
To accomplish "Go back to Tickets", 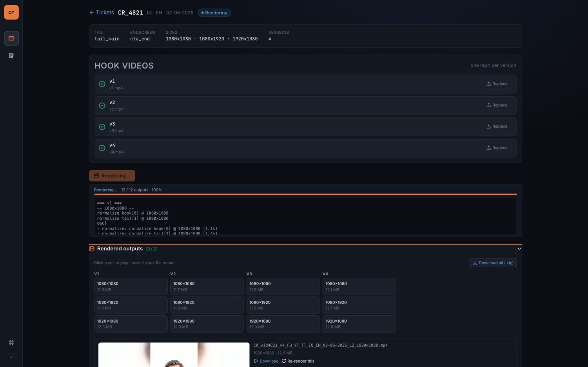I will [102, 13].
